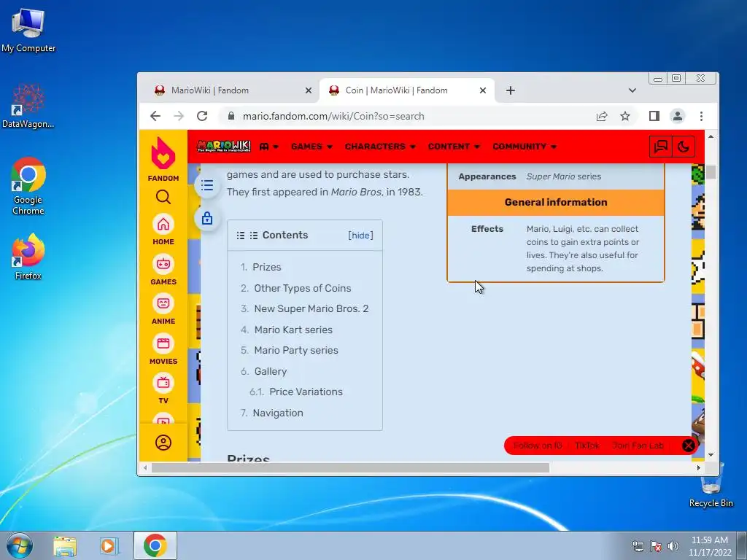Screen dimensions: 747x560
Task: Open the Windows Start button
Action: click(x=19, y=545)
